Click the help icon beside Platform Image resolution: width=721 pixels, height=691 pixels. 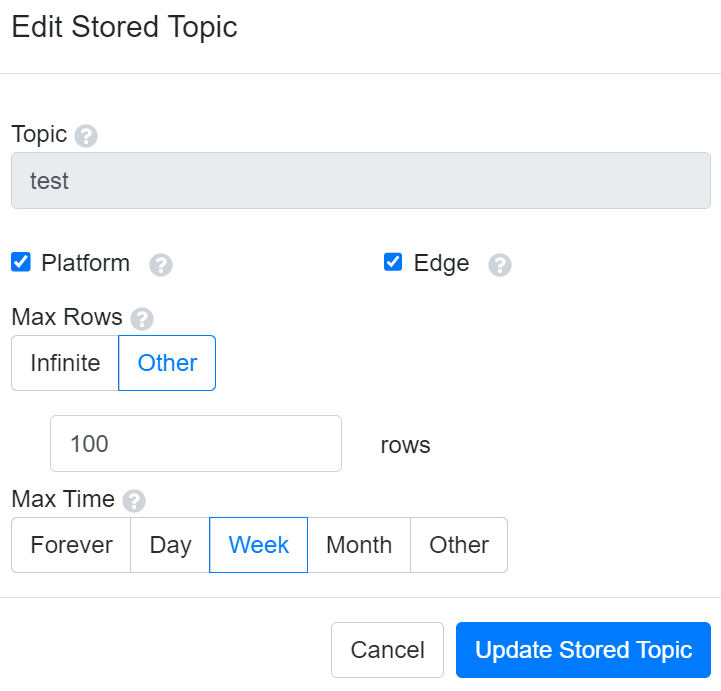click(x=161, y=265)
